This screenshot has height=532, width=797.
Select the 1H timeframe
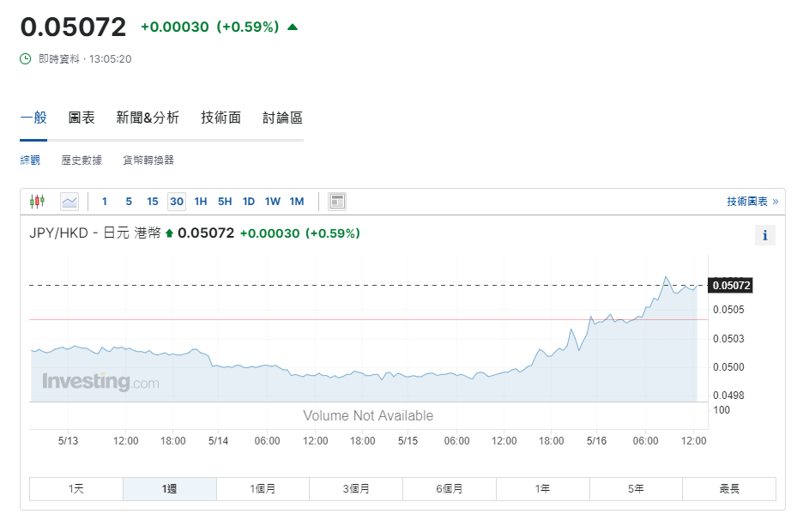coord(200,201)
